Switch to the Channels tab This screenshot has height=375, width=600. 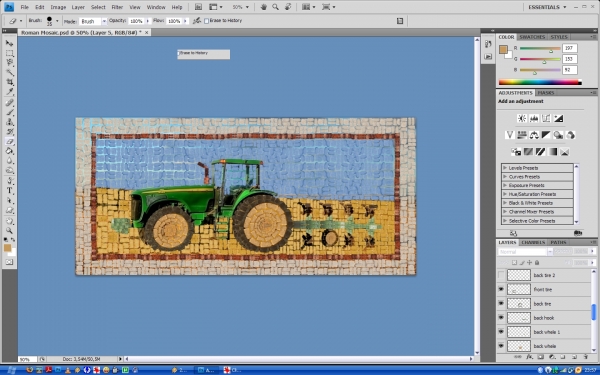pos(533,242)
